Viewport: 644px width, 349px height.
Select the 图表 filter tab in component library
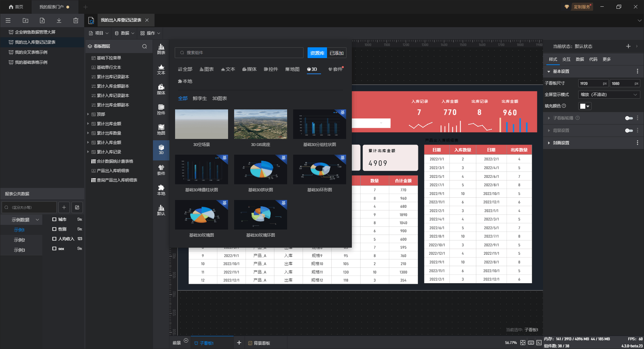[207, 69]
